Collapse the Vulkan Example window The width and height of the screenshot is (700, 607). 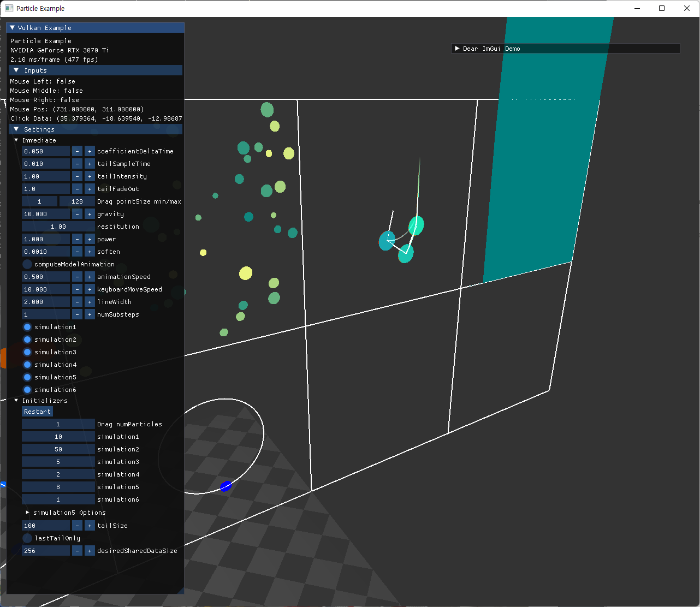click(x=13, y=28)
